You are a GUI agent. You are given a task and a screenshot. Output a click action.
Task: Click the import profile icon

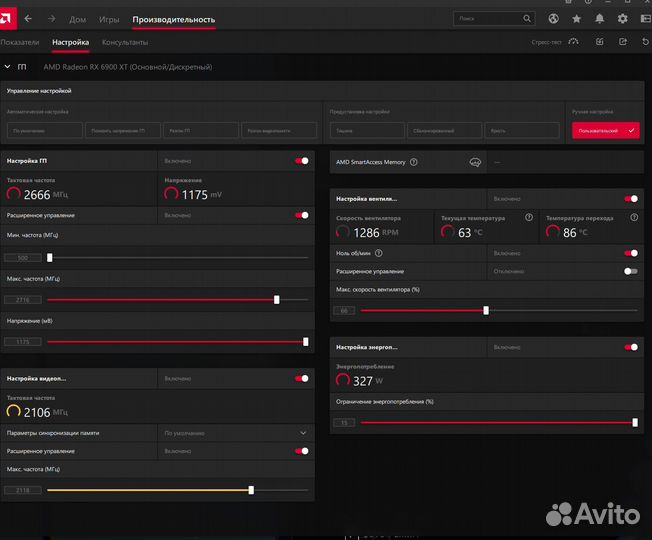[600, 42]
